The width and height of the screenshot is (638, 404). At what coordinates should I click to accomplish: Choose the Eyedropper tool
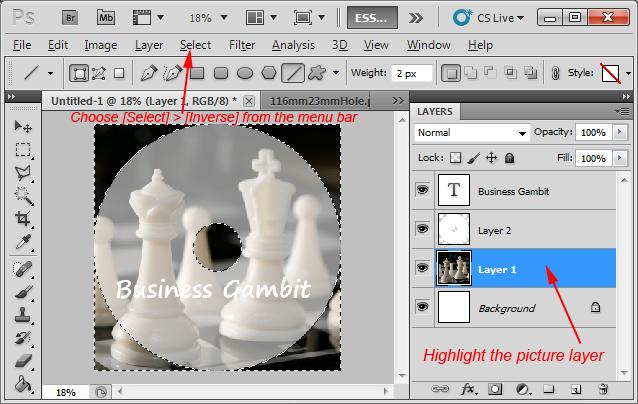pyautogui.click(x=23, y=244)
